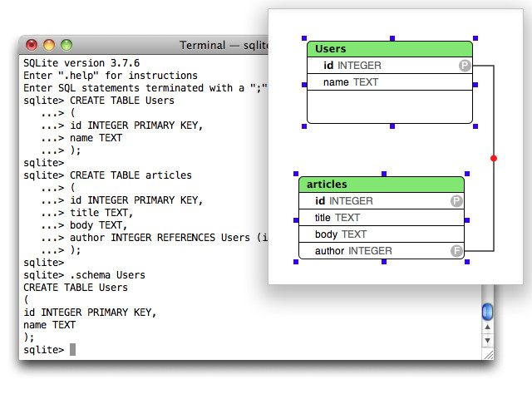Click the top-center handle of articles table

coord(384,174)
